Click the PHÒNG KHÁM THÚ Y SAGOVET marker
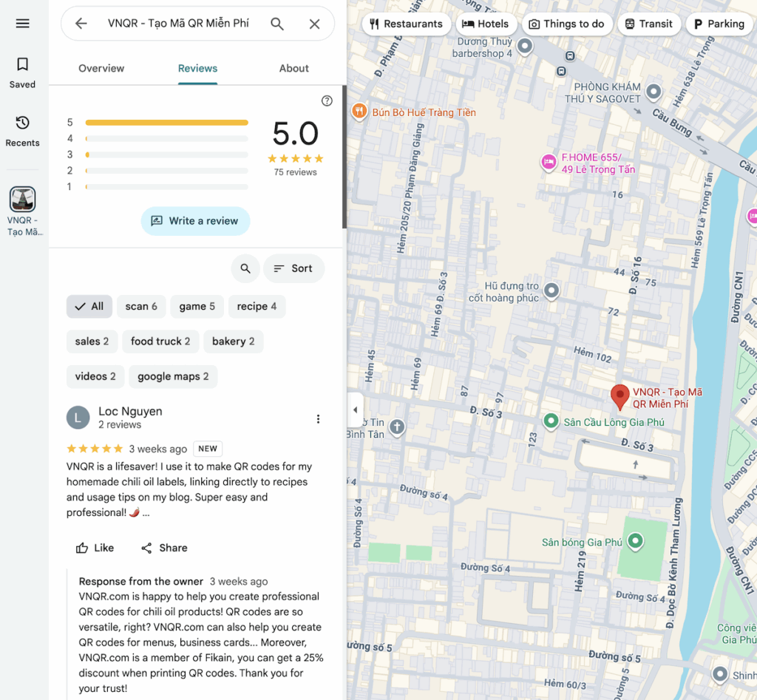Image resolution: width=757 pixels, height=700 pixels. pyautogui.click(x=654, y=91)
